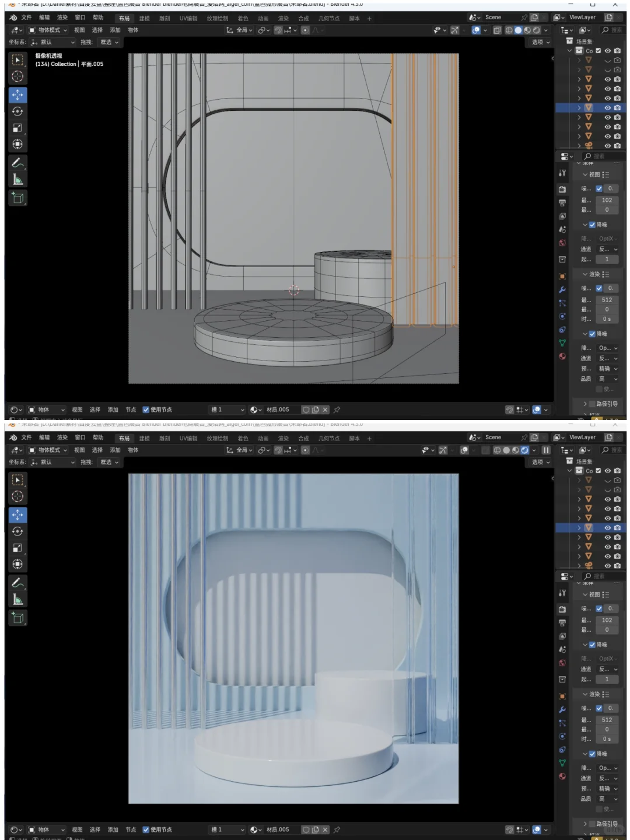Viewport: 630px width, 840px height.
Task: Click max samples 102 field in top window
Action: pos(607,200)
